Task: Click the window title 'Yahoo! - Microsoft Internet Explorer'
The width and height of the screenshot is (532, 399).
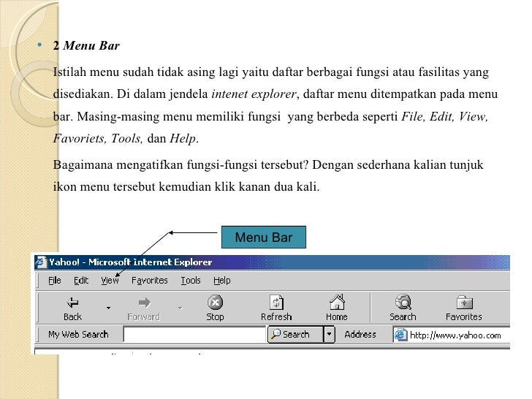Action: pyautogui.click(x=130, y=262)
